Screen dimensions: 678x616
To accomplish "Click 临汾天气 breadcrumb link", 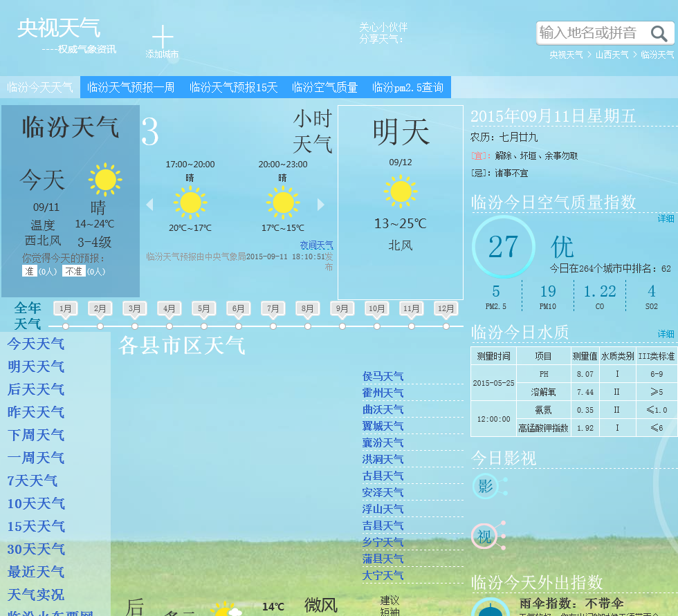I will click(657, 55).
